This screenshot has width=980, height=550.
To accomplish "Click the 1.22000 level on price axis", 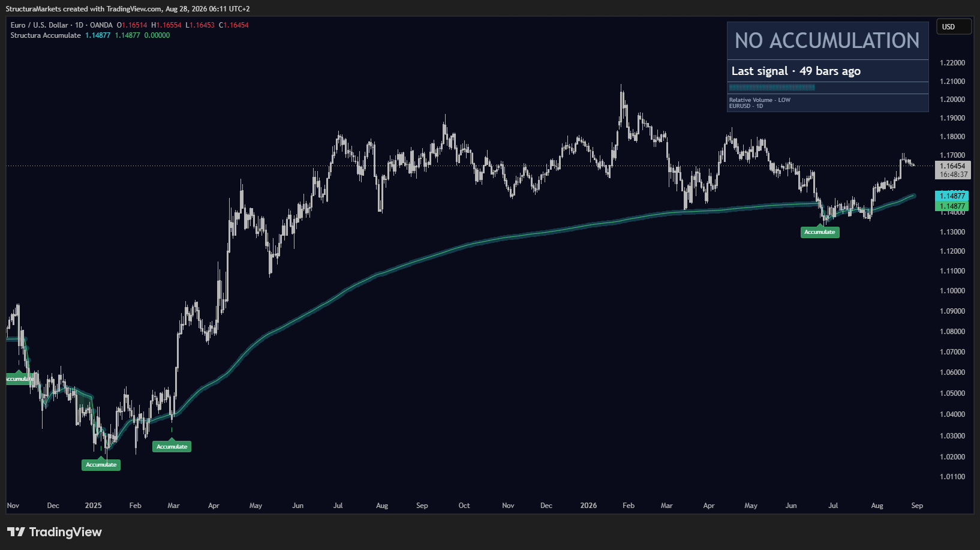I will [x=952, y=63].
